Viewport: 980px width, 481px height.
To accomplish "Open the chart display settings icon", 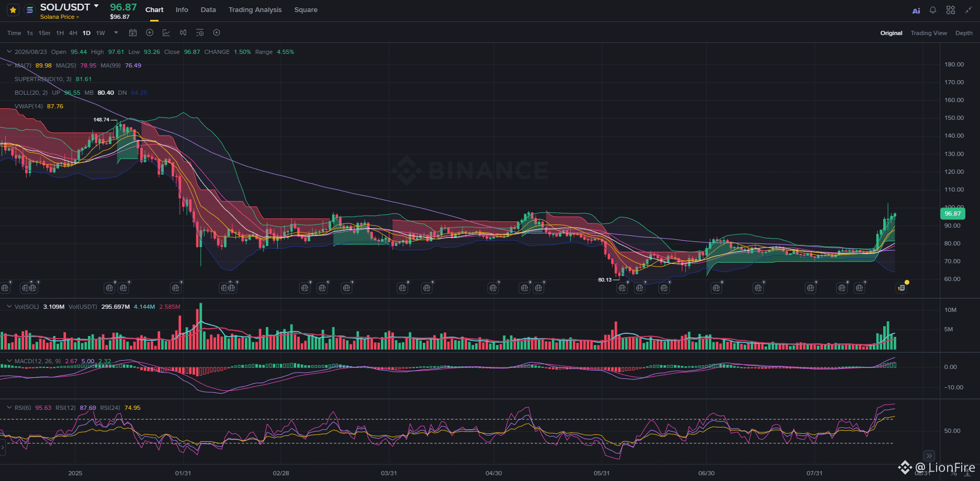I will point(200,33).
